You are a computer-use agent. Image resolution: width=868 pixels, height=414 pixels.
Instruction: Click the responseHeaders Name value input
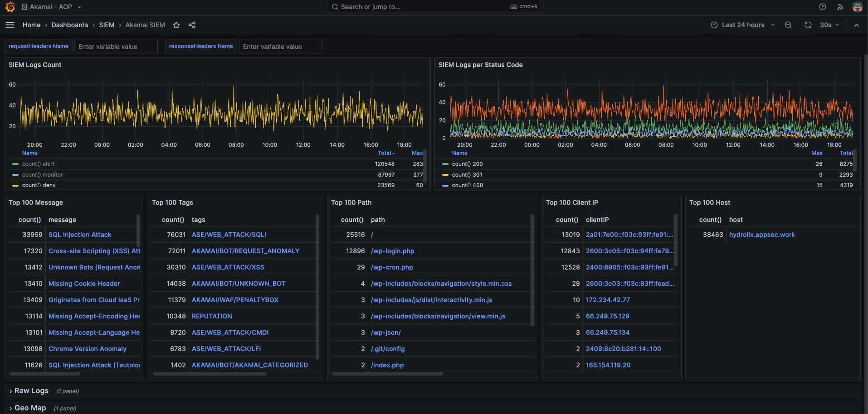(281, 46)
